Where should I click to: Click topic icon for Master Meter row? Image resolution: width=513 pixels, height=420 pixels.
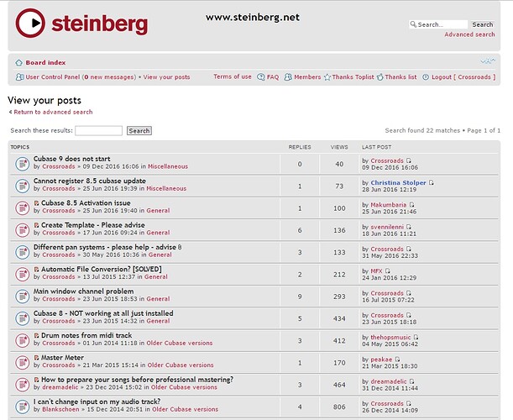point(22,363)
